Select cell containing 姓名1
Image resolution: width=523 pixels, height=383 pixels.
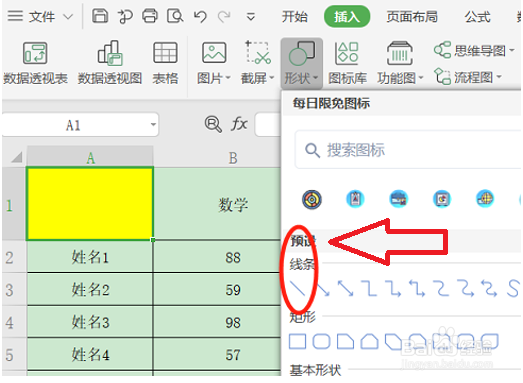point(90,257)
